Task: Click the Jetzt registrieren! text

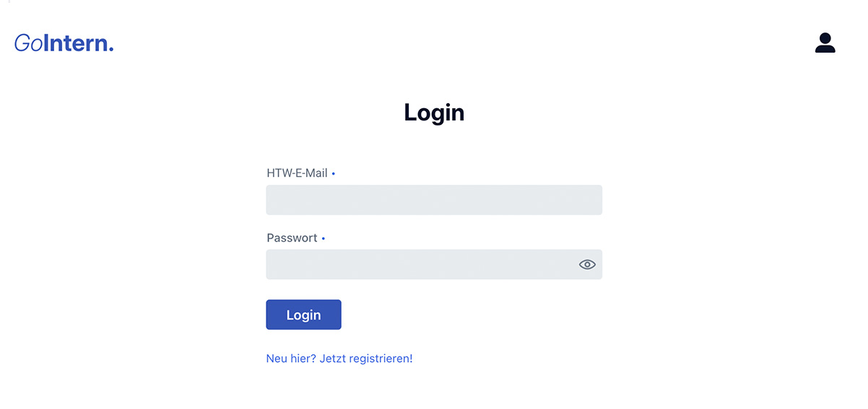Action: pos(366,359)
